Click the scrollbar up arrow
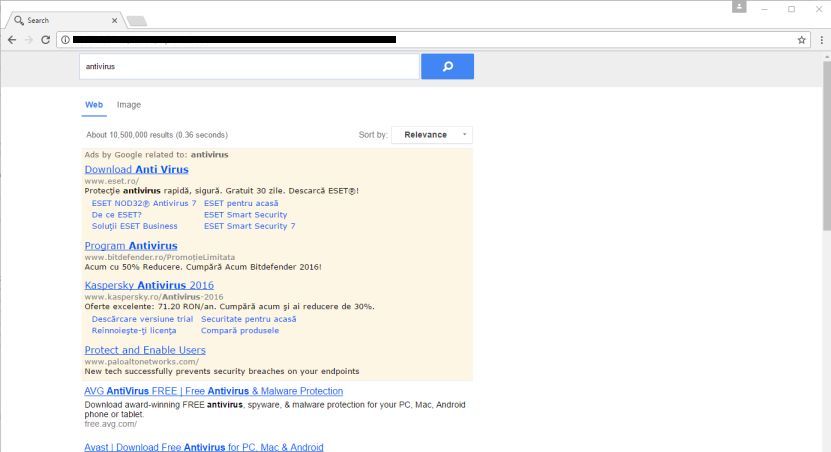 coord(826,57)
